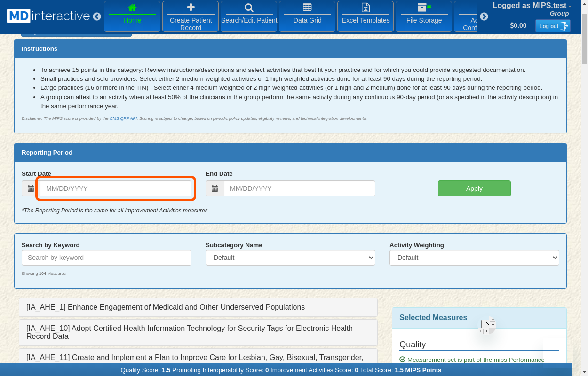Open File Storage section
Screen dimensions: 588x376
pyautogui.click(x=424, y=16)
